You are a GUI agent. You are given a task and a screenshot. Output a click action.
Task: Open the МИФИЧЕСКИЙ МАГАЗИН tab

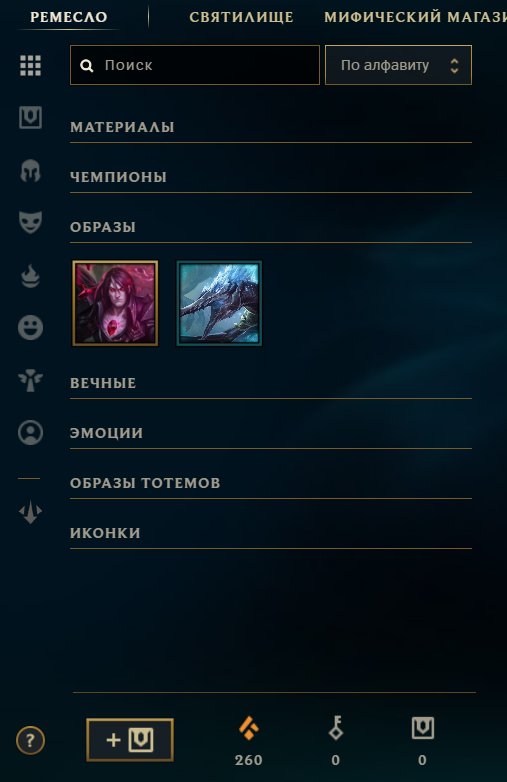(415, 17)
